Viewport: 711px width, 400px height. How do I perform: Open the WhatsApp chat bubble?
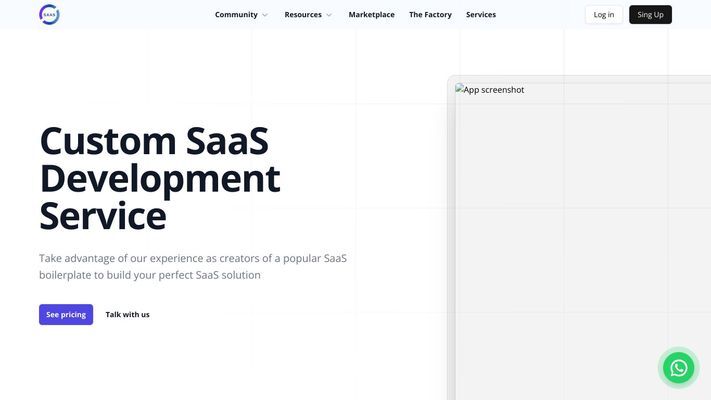click(678, 368)
